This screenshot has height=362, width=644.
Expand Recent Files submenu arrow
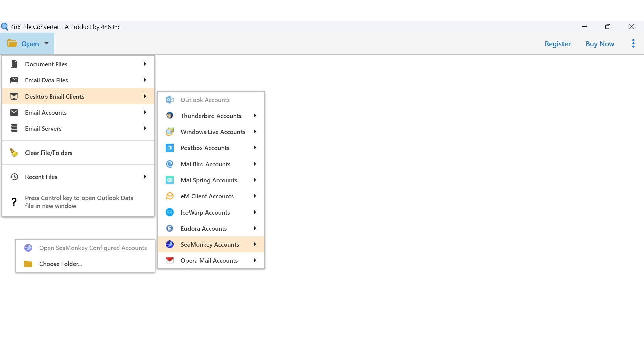[x=145, y=177]
